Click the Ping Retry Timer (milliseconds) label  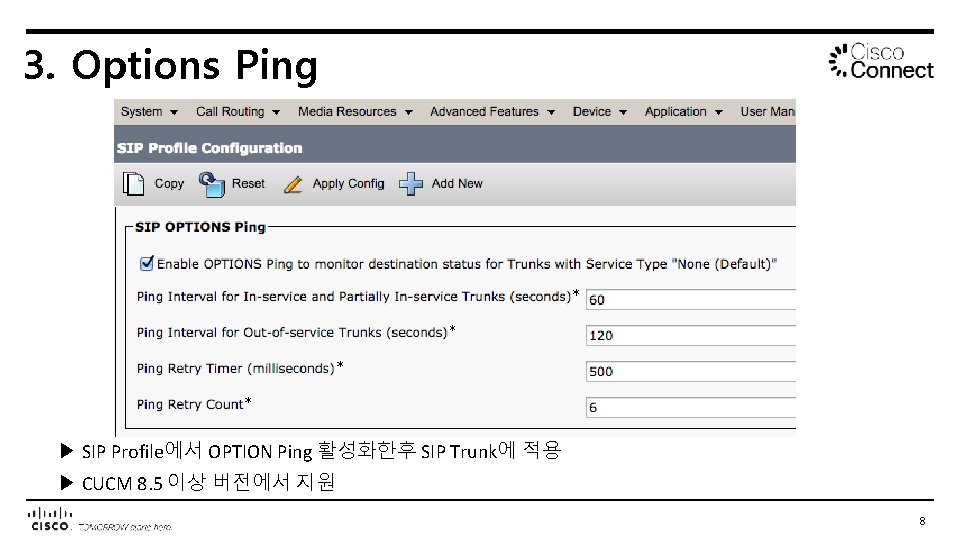(239, 368)
